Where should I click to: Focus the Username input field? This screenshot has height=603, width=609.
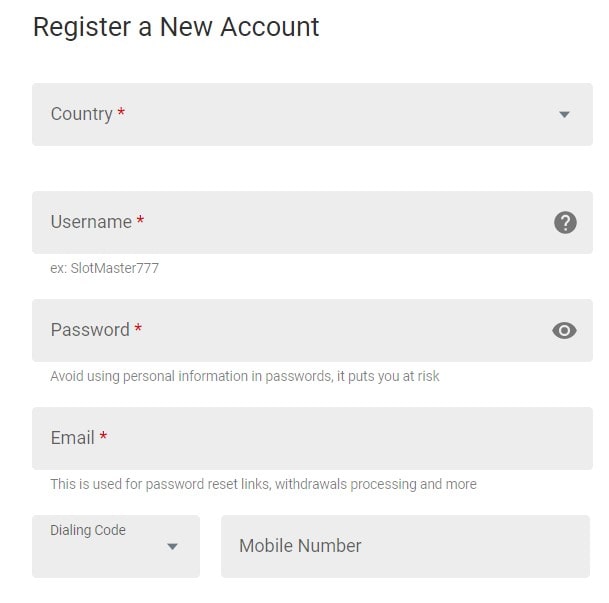(312, 222)
